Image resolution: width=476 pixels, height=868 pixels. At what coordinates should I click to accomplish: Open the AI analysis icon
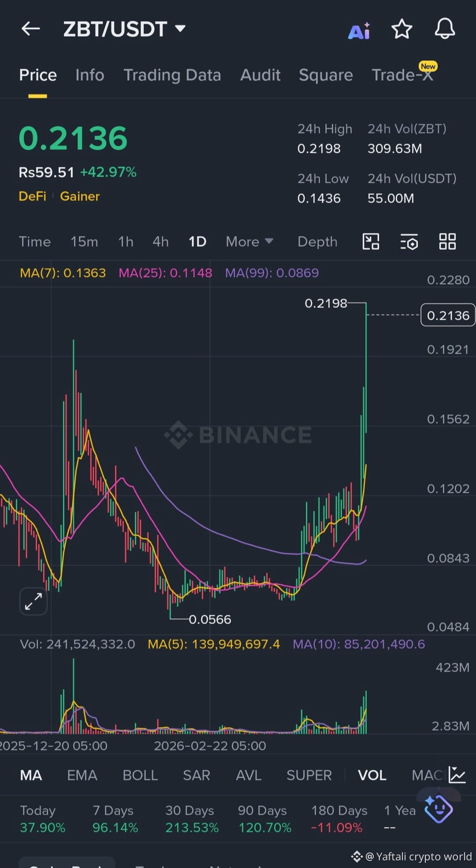[359, 31]
